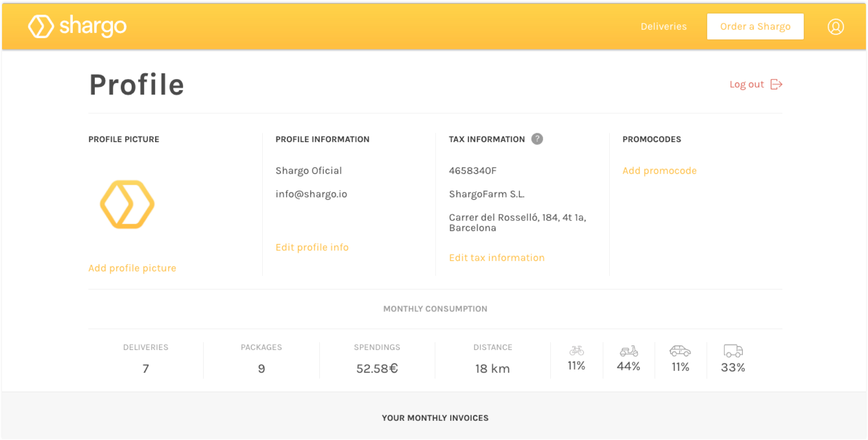Click the Log out link
868x440 pixels.
point(746,84)
